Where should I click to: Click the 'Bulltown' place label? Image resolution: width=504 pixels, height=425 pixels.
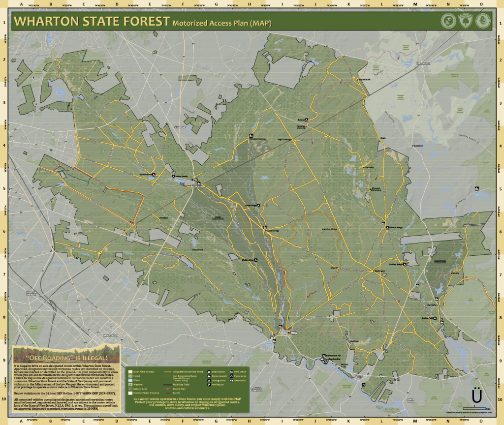click(x=354, y=341)
